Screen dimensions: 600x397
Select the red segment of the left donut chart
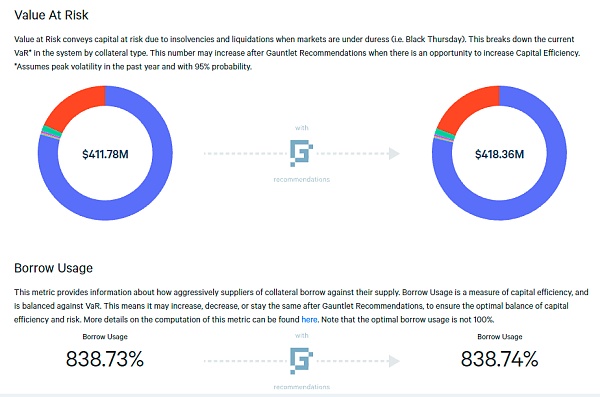(x=74, y=105)
